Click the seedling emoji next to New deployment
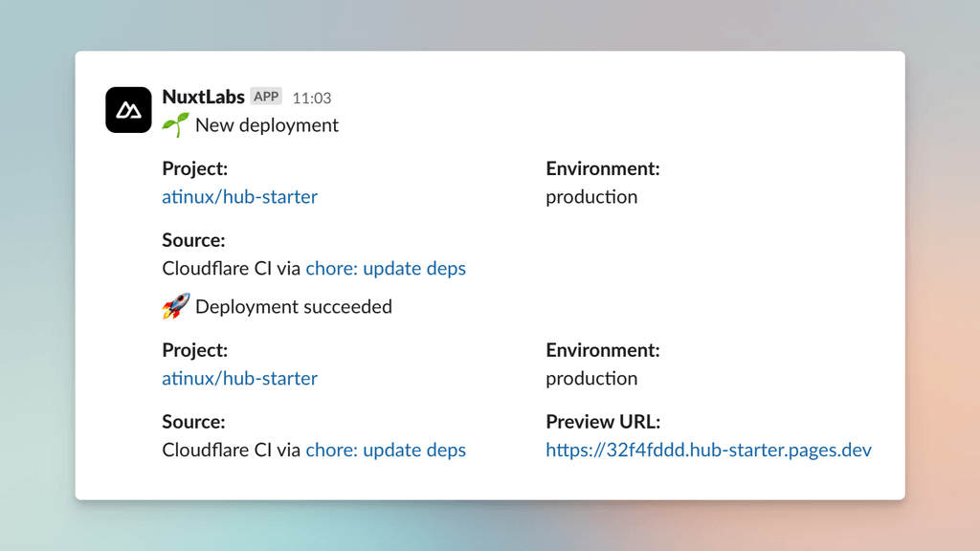This screenshot has height=551, width=980. coord(174,124)
